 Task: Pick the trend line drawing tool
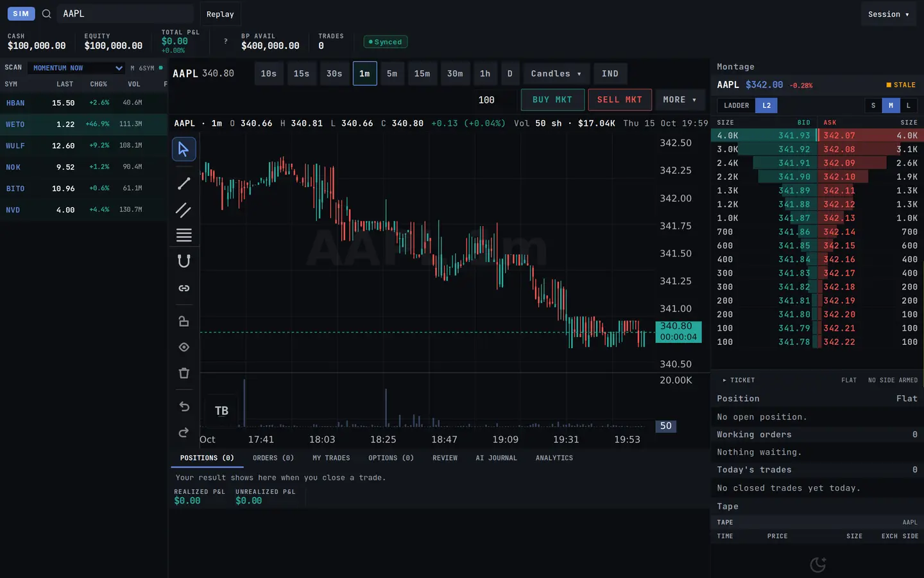184,184
